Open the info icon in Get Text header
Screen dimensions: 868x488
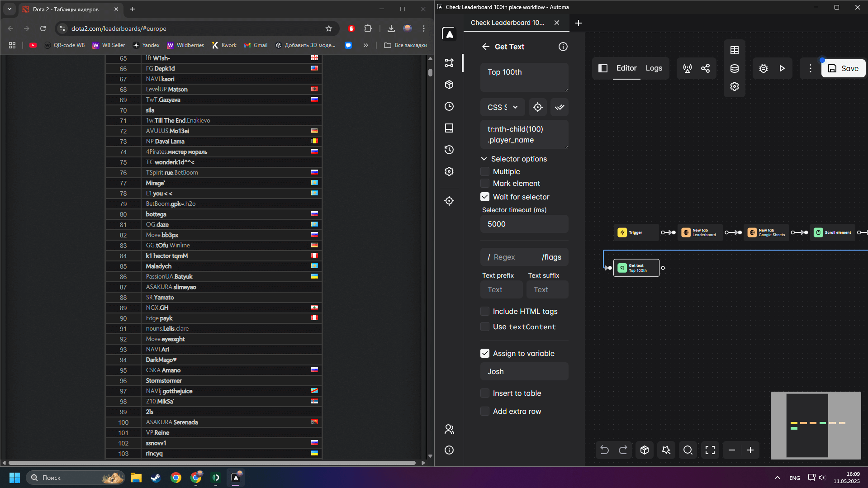pos(563,47)
